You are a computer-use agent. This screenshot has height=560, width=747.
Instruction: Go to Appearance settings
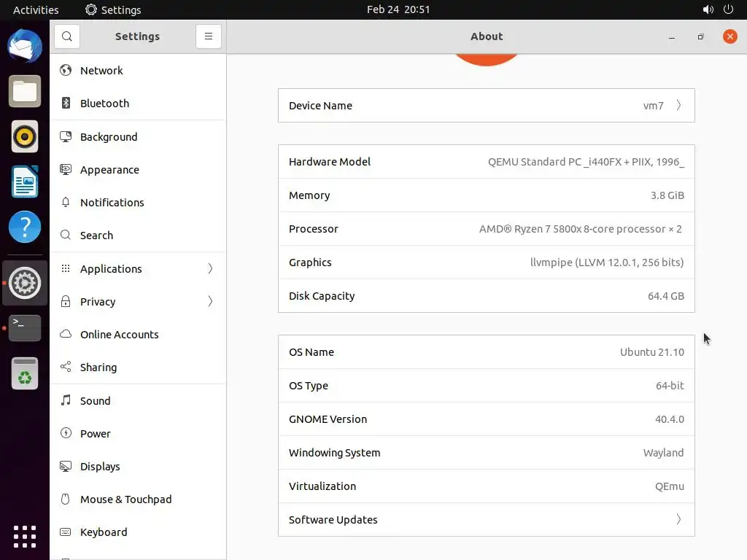pyautogui.click(x=138, y=169)
